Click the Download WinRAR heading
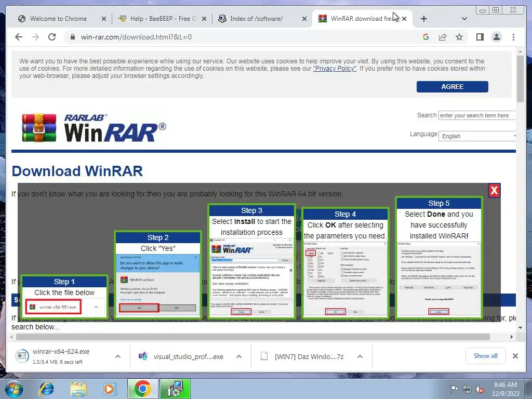The height and width of the screenshot is (399, 532). (x=77, y=171)
